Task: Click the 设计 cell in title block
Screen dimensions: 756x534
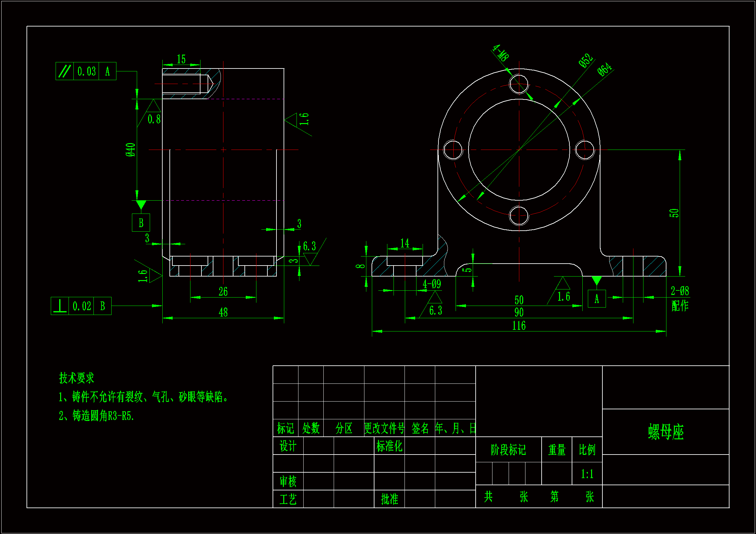Action: [x=288, y=446]
